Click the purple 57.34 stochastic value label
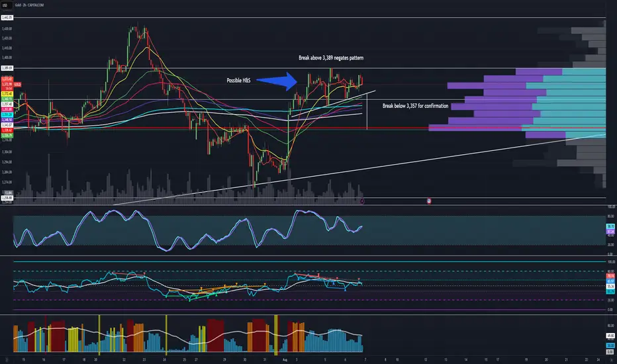This screenshot has height=364, width=617. [x=610, y=232]
